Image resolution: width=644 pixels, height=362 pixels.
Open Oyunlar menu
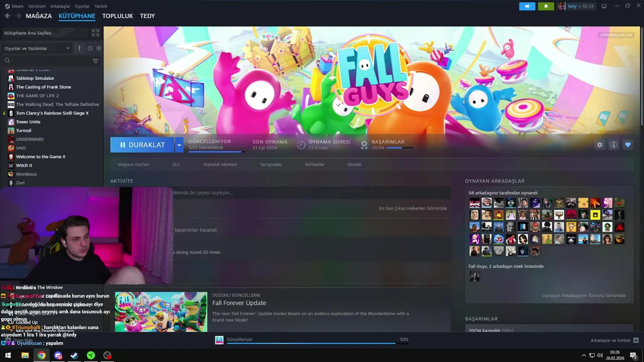(x=82, y=6)
